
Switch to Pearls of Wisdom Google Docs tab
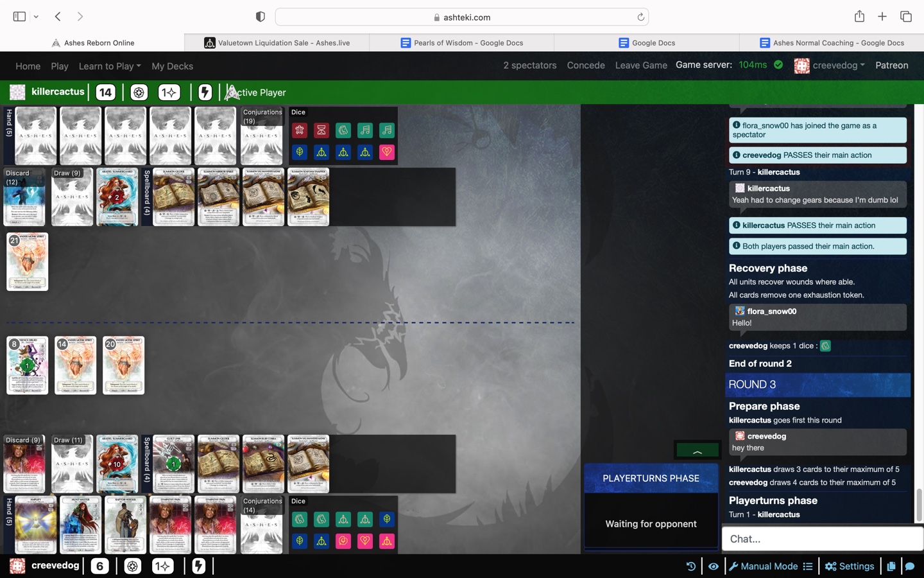462,43
